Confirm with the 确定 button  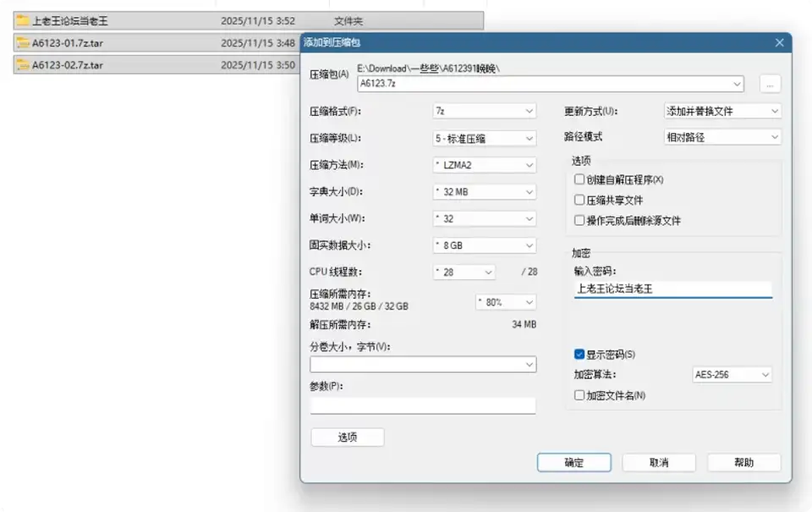click(x=573, y=463)
